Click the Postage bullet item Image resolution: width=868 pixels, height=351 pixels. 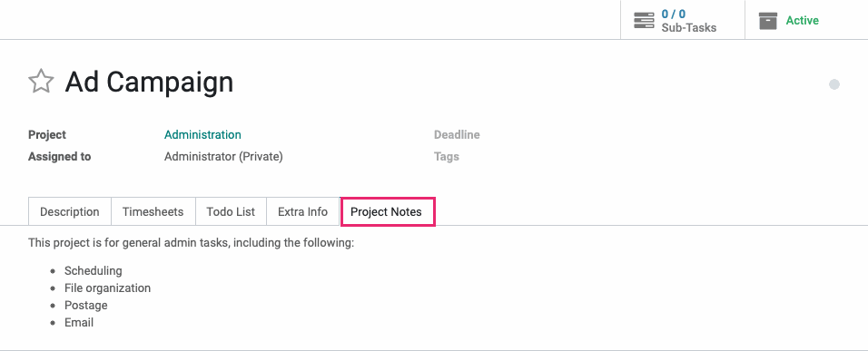pyautogui.click(x=86, y=305)
